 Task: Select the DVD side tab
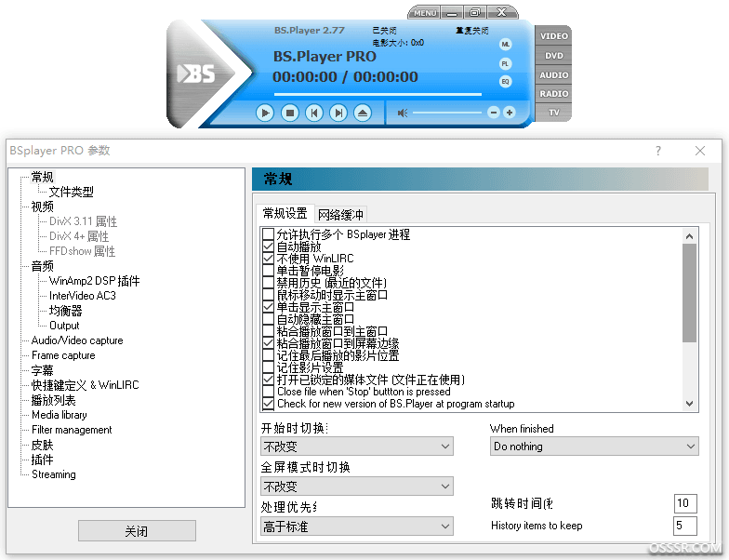point(553,56)
